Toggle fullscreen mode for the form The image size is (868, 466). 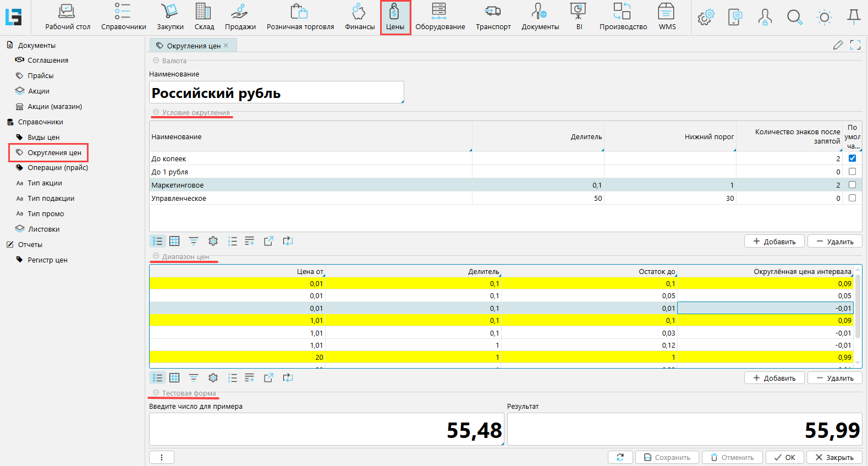[855, 45]
